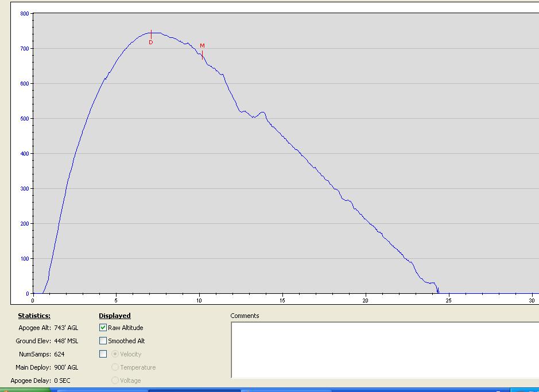
Task: Click inside the Comments text box
Action: [385, 349]
